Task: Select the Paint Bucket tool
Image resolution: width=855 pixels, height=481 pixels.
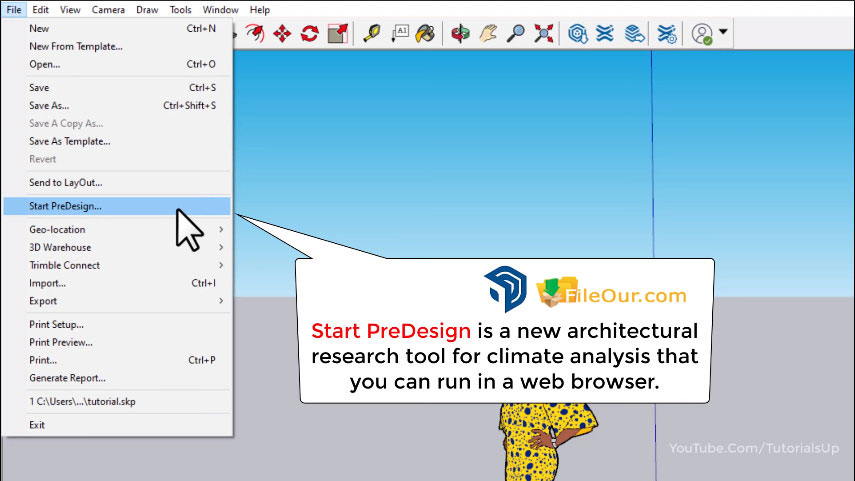Action: pyautogui.click(x=425, y=34)
